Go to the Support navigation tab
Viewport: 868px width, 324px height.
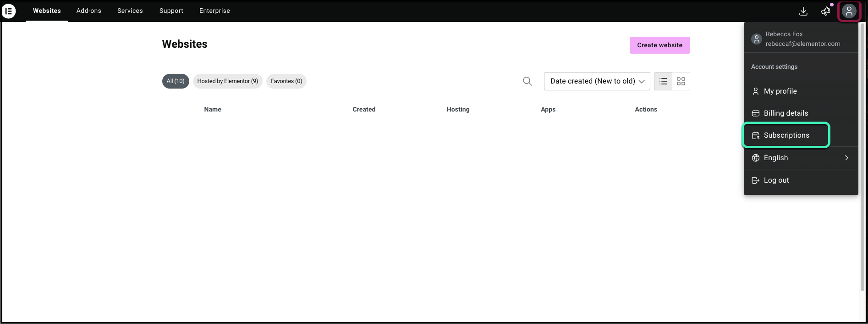tap(171, 11)
